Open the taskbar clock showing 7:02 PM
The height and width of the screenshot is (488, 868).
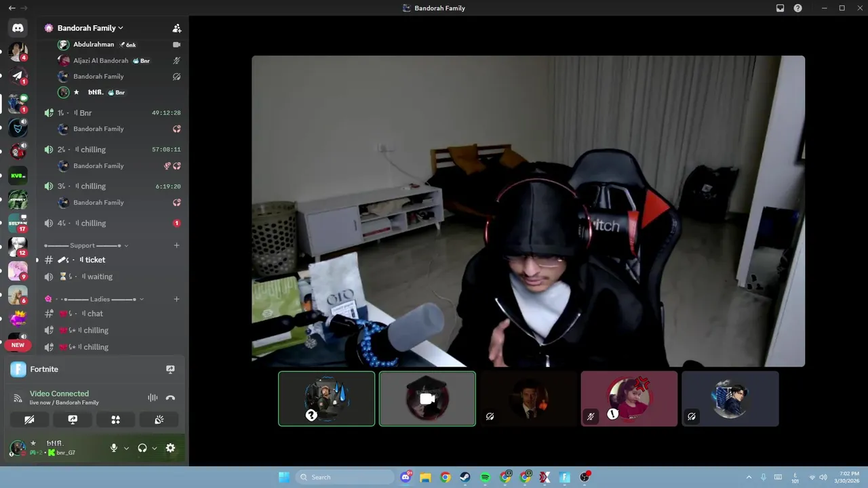pos(848,477)
